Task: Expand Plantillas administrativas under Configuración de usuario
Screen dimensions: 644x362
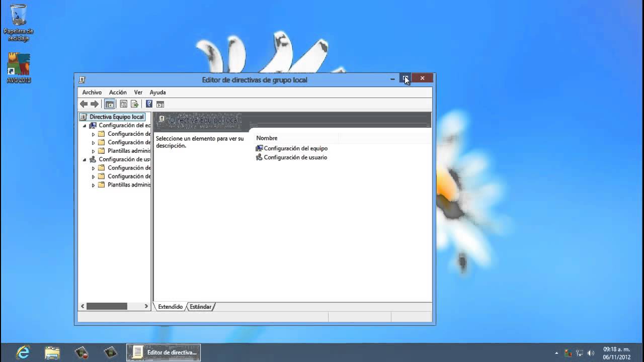Action: click(93, 185)
